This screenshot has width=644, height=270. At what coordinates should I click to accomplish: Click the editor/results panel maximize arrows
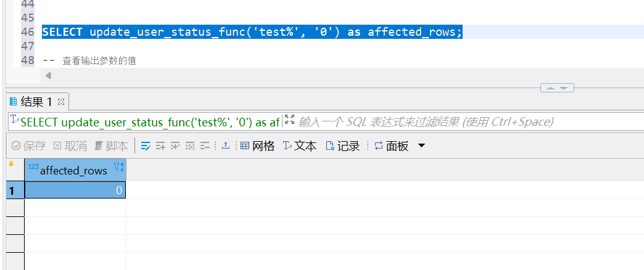point(557,88)
